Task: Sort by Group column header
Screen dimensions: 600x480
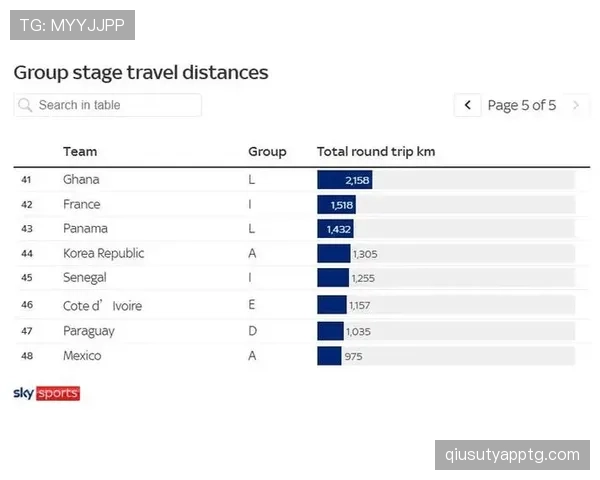Action: tap(267, 152)
